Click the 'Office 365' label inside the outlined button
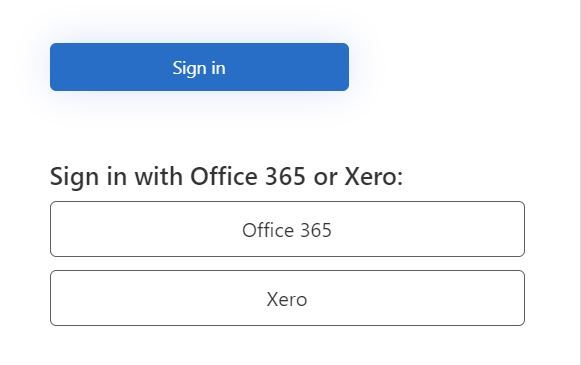The height and width of the screenshot is (365, 581). (287, 230)
